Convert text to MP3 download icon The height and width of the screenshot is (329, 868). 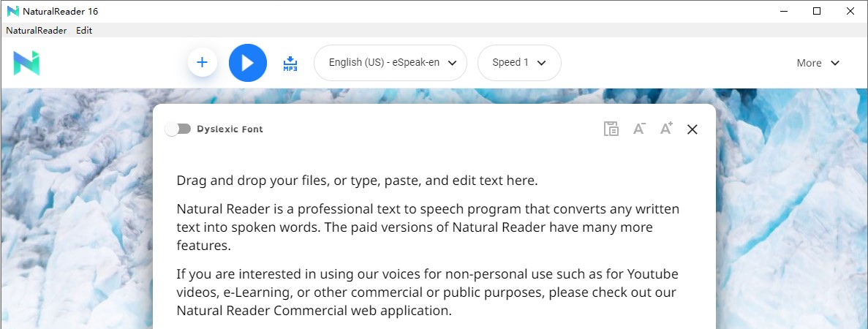[290, 63]
